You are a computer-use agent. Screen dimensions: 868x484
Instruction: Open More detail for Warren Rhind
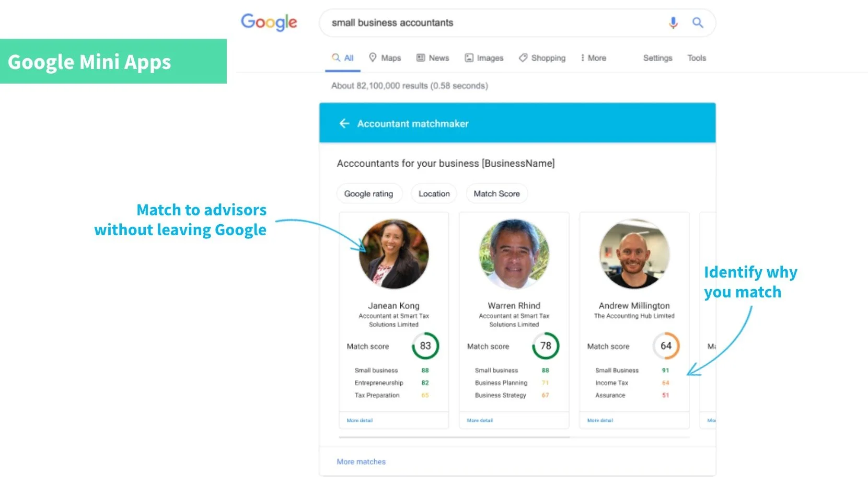point(480,420)
